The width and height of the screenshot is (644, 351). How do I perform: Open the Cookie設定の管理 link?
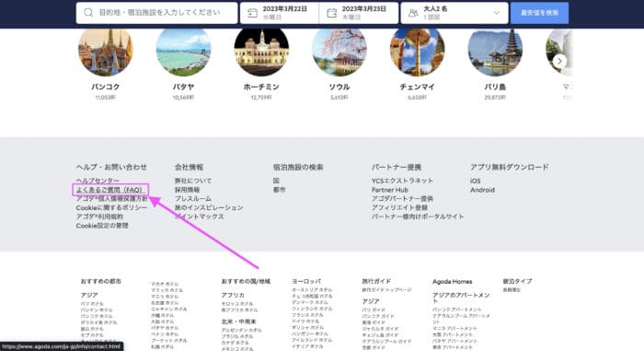point(102,226)
